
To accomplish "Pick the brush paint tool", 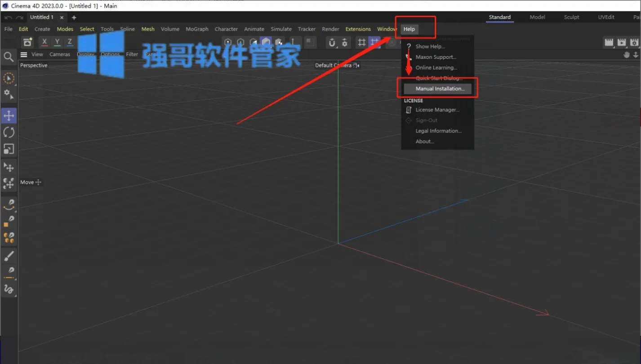I will click(x=9, y=256).
